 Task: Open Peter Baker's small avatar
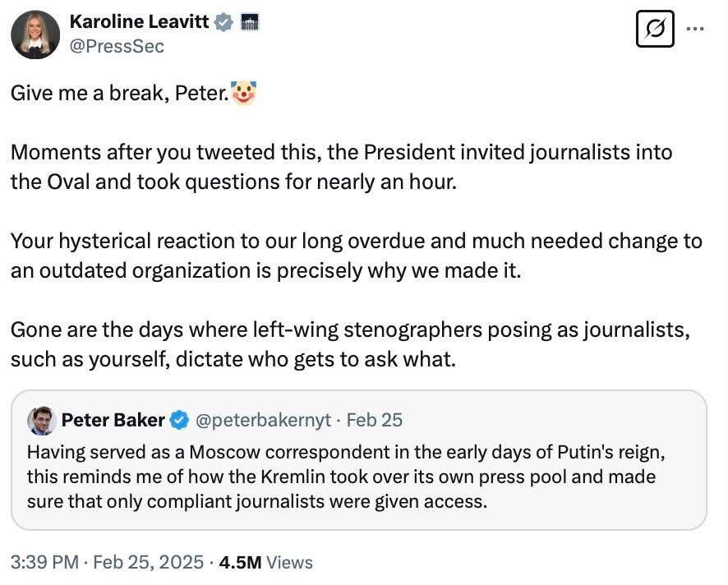(42, 421)
